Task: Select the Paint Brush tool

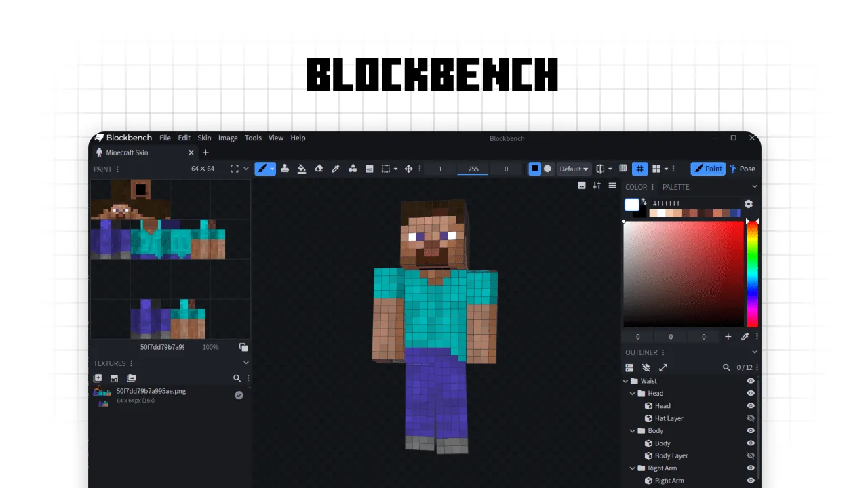Action: [x=262, y=169]
